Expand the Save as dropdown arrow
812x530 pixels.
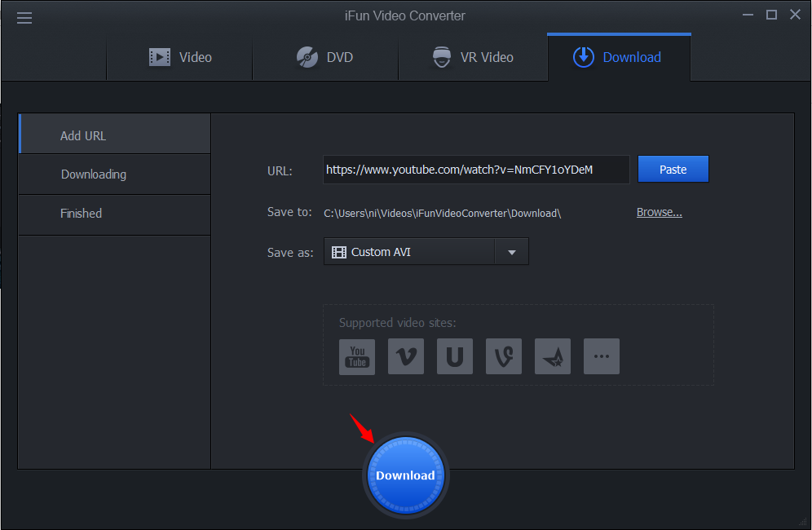pos(512,252)
